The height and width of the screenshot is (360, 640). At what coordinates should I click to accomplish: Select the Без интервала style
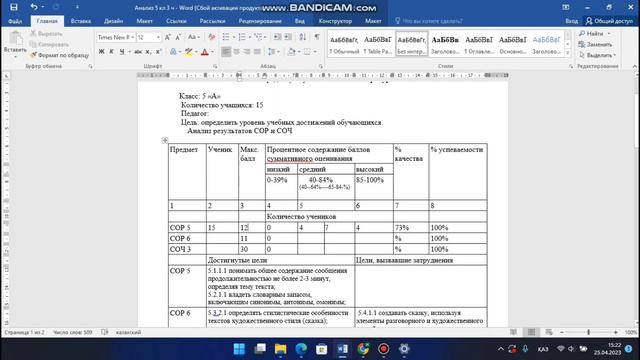tap(411, 44)
